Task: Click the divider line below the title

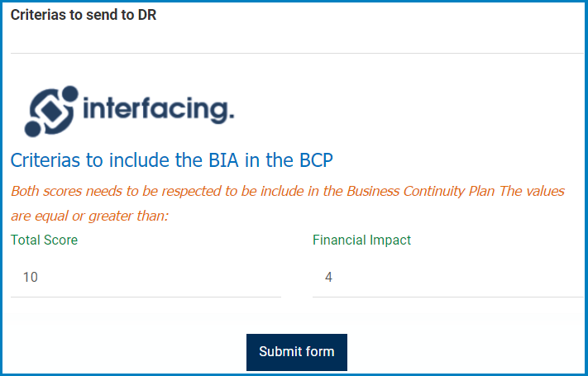Action: (298, 53)
